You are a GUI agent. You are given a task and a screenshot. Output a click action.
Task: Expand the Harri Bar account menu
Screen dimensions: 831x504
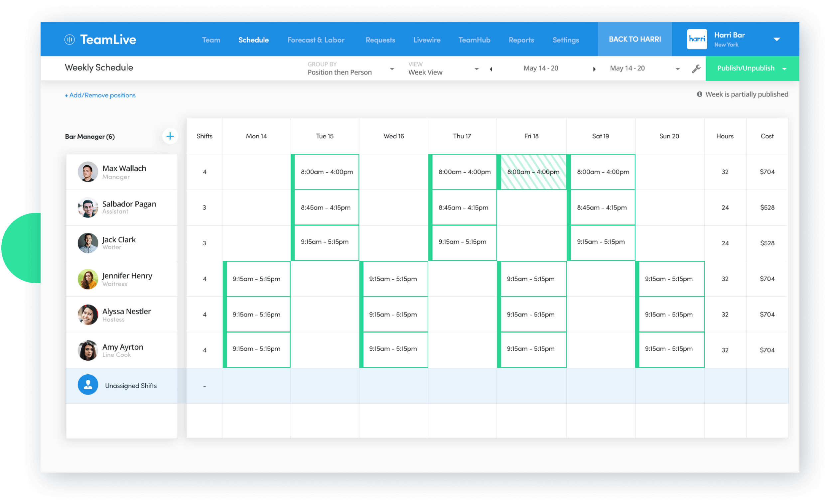coord(777,40)
